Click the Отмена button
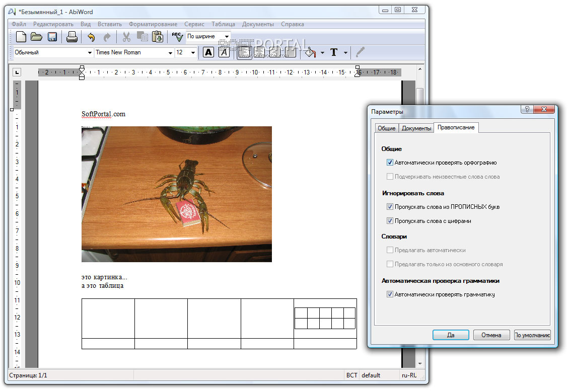The height and width of the screenshot is (392, 569). (491, 335)
